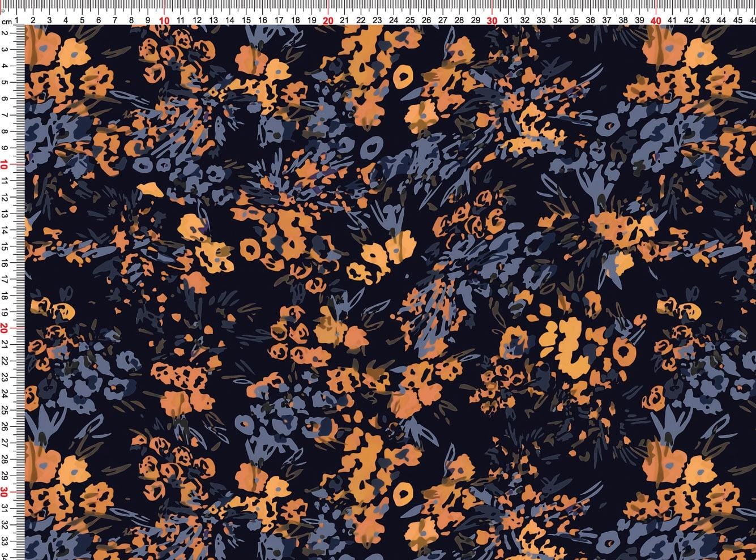Select number 15 on the left ruler
The width and height of the screenshot is (756, 560).
4,247
